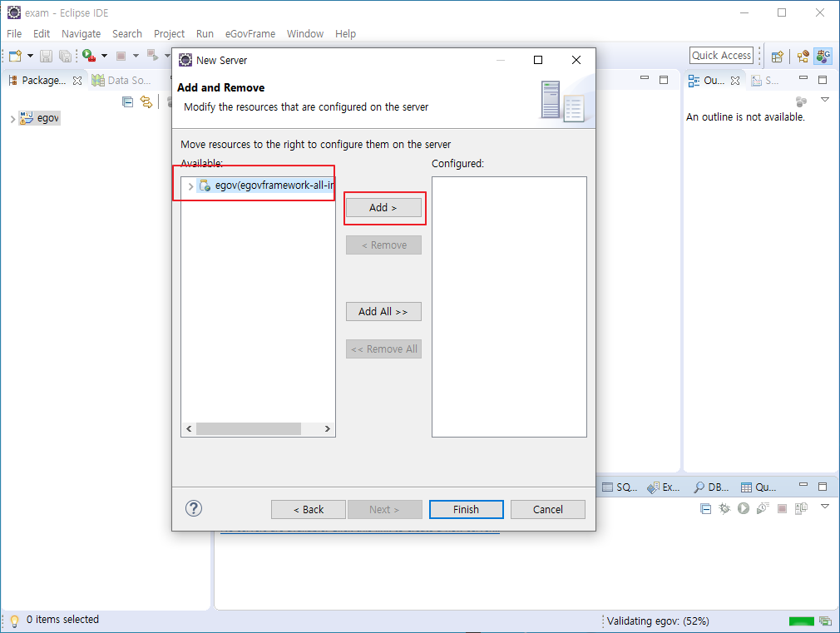Image resolution: width=840 pixels, height=633 pixels.
Task: Maximize the editor area panel
Action: tap(664, 80)
